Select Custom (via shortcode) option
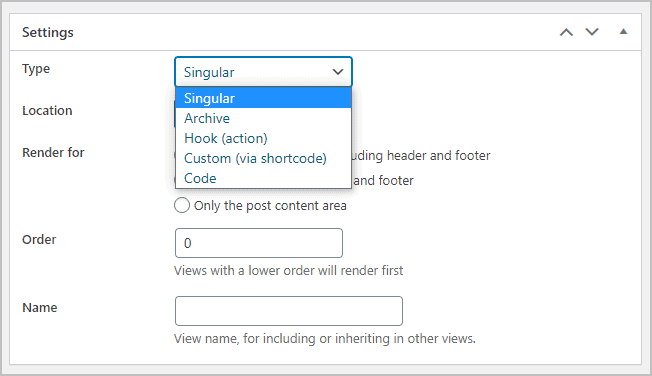652x376 pixels. pyautogui.click(x=264, y=158)
